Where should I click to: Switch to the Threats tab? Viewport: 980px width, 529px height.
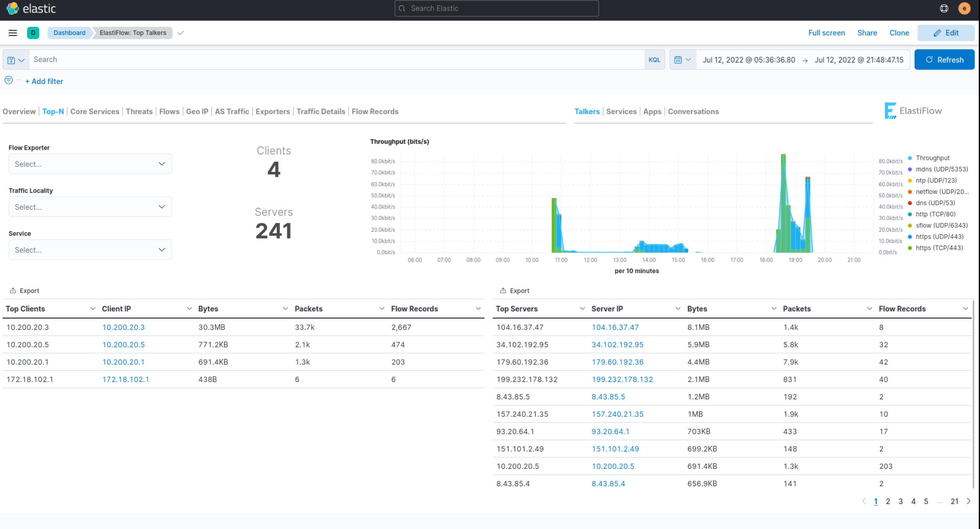coord(139,112)
